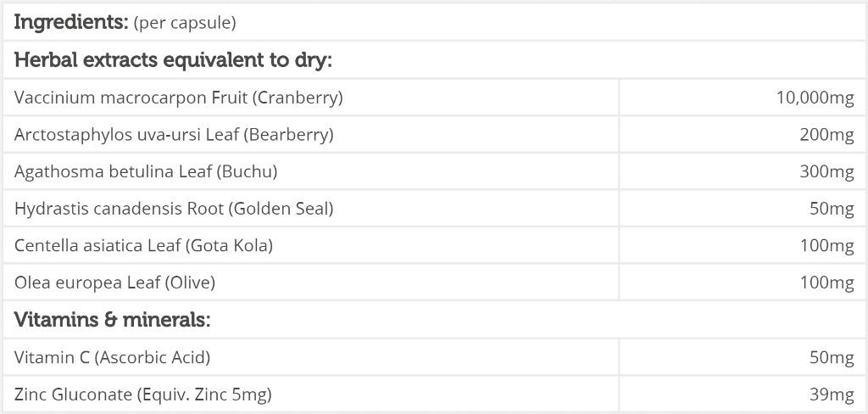Select the 100mg Olive leaf amount

point(827,283)
